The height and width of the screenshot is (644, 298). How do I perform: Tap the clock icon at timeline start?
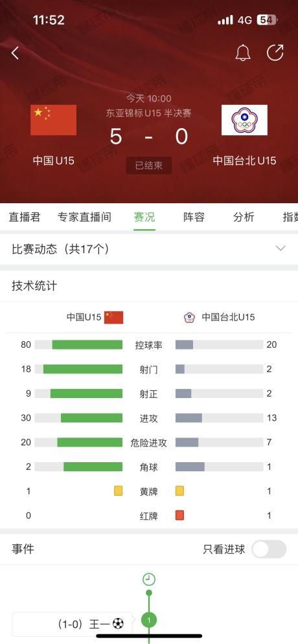(x=149, y=579)
